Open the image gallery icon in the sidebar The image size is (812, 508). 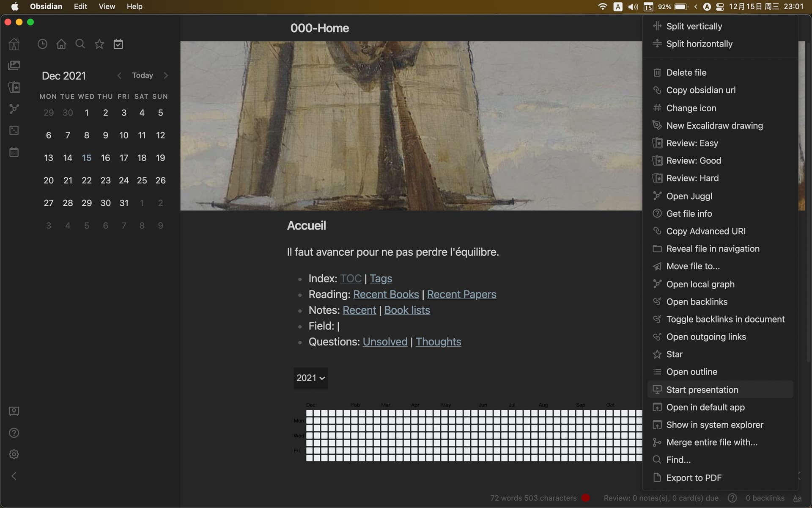(x=14, y=65)
